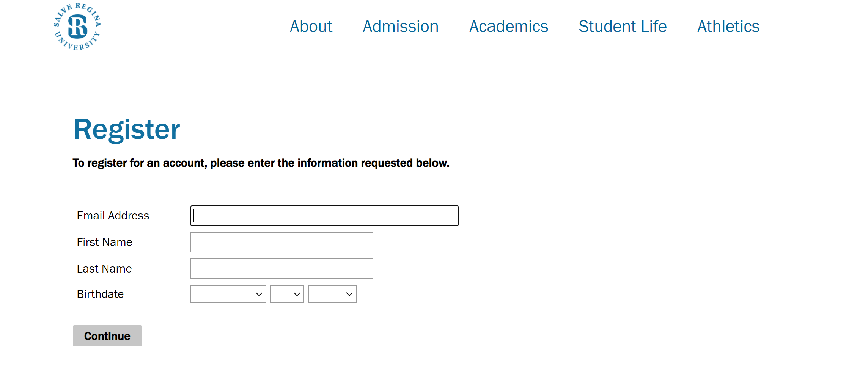This screenshot has width=868, height=376.
Task: Click the Birthdate label
Action: click(x=100, y=294)
